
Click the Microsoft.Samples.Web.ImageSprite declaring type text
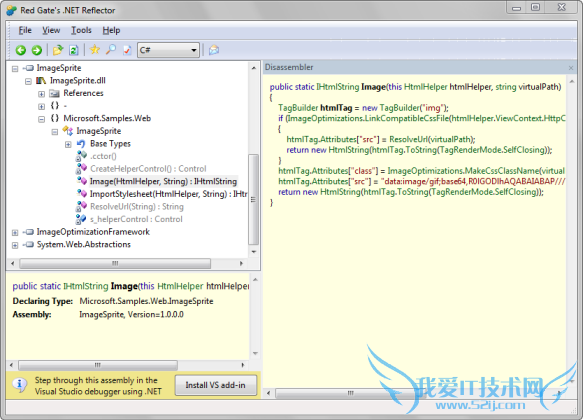(x=146, y=301)
